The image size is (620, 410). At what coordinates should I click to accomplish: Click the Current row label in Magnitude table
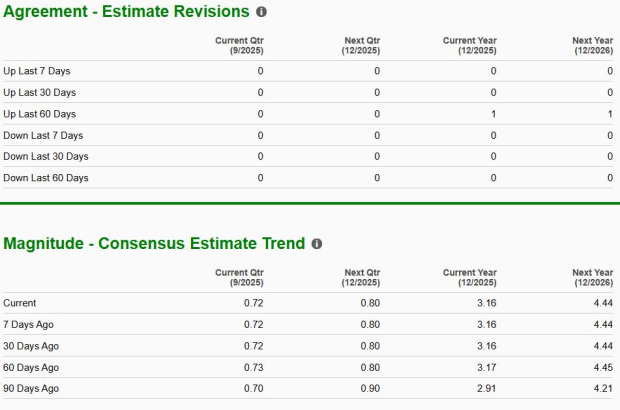(20, 303)
